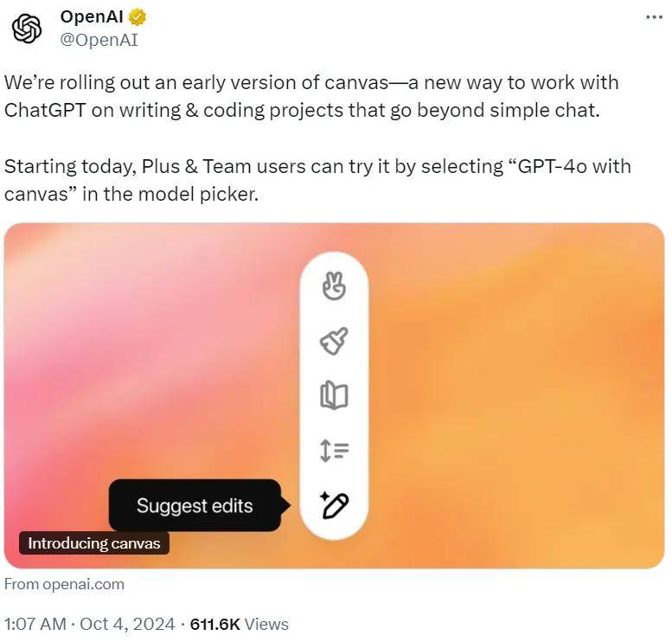
Task: View the 611.6K Views count
Action: [x=240, y=624]
